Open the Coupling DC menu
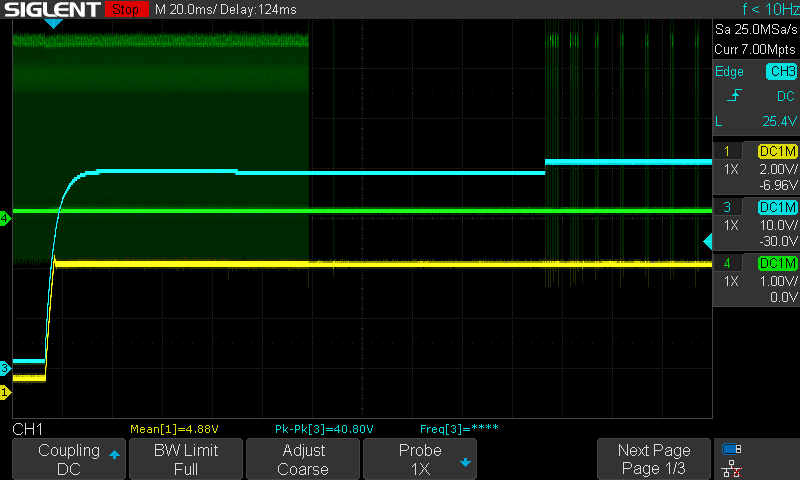 click(68, 459)
